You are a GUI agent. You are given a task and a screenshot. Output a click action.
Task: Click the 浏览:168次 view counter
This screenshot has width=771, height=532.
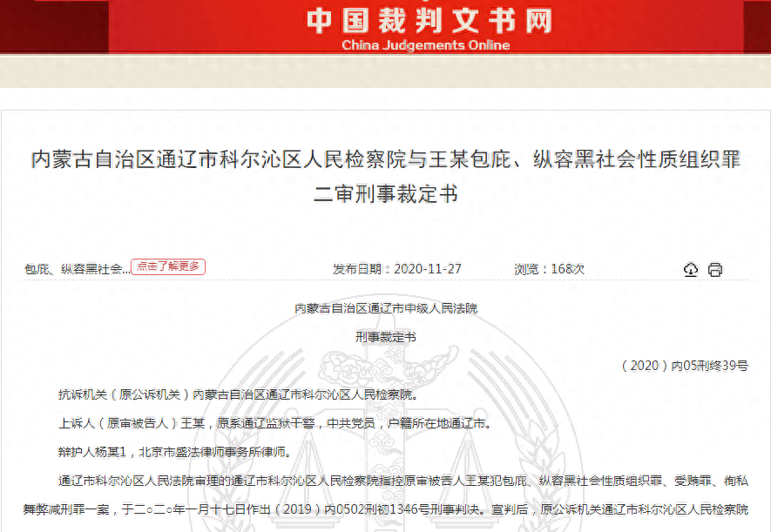[550, 269]
